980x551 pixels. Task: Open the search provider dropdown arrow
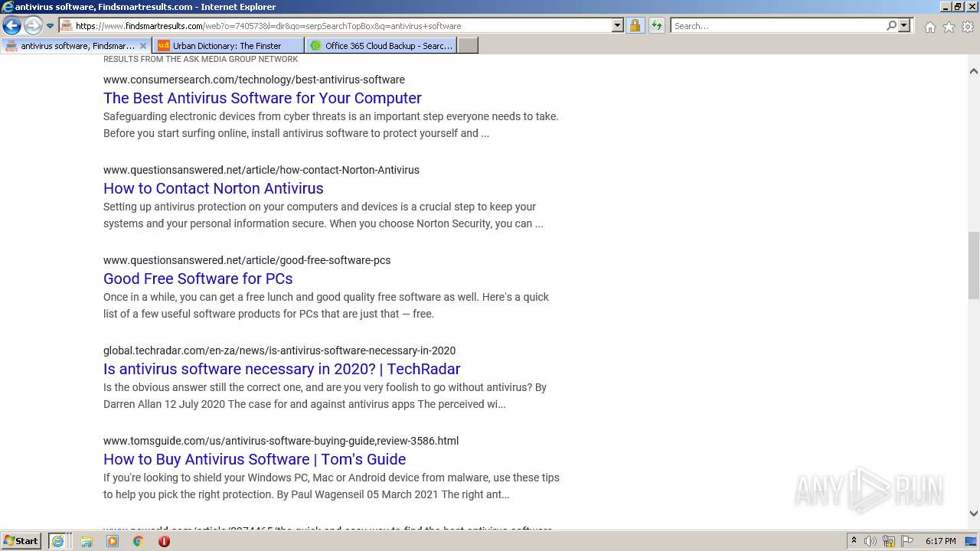(904, 25)
